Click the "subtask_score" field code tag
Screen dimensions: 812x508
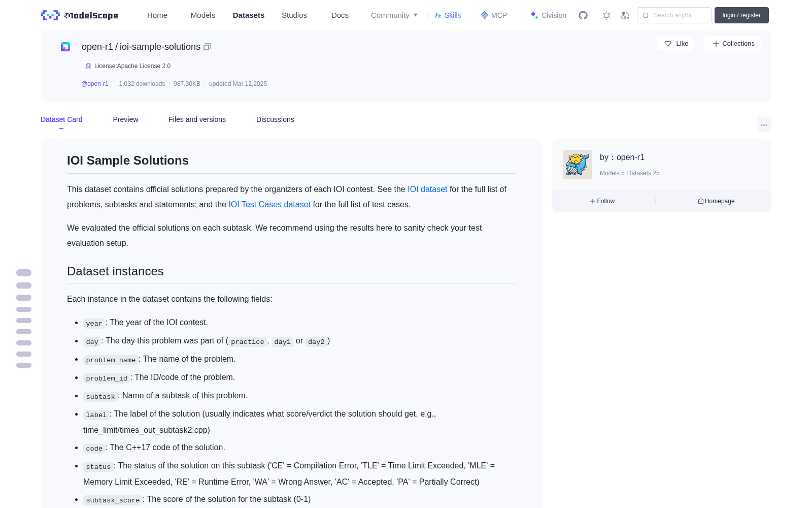coord(113,500)
